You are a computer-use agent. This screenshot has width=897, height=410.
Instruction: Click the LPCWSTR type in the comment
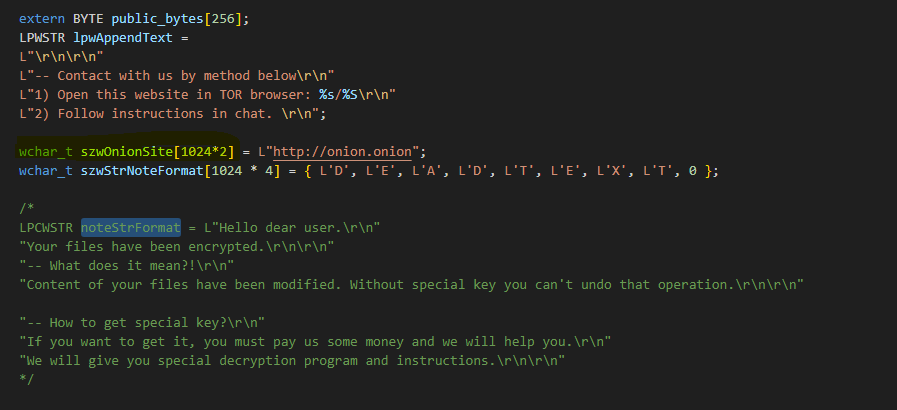46,228
